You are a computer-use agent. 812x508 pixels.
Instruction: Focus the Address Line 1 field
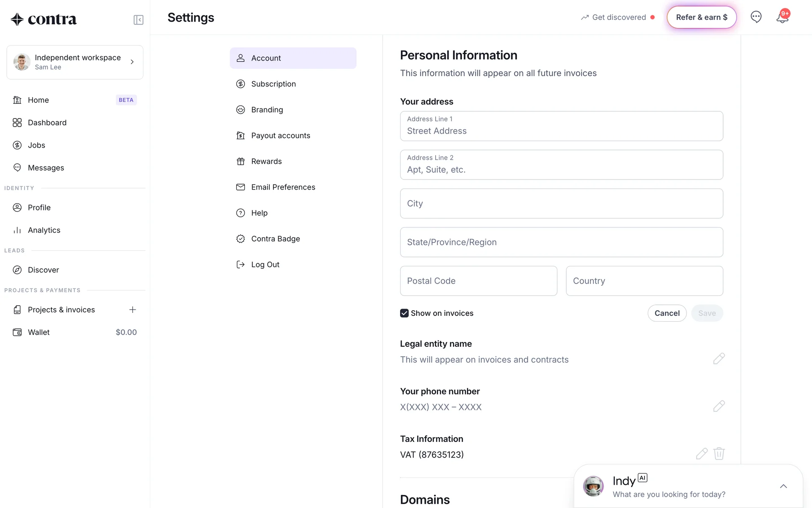[561, 127]
